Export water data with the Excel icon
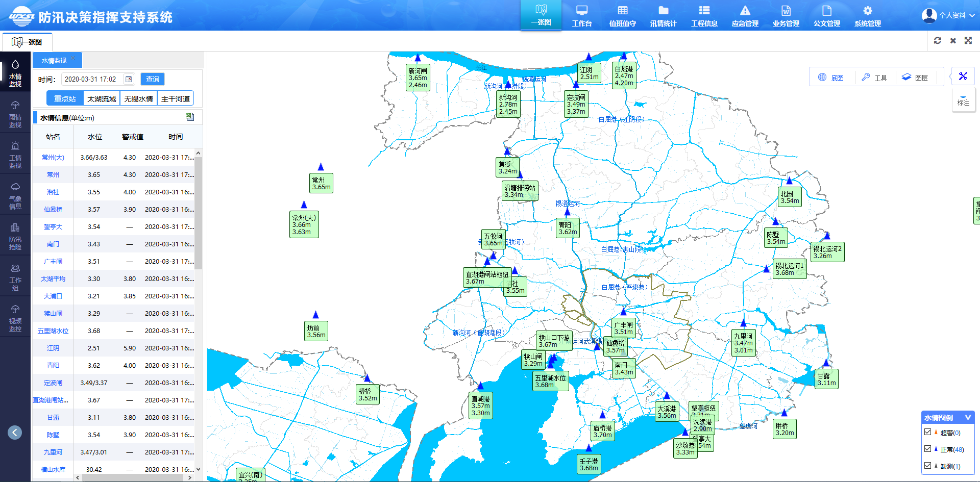Image resolution: width=980 pixels, height=482 pixels. click(190, 117)
